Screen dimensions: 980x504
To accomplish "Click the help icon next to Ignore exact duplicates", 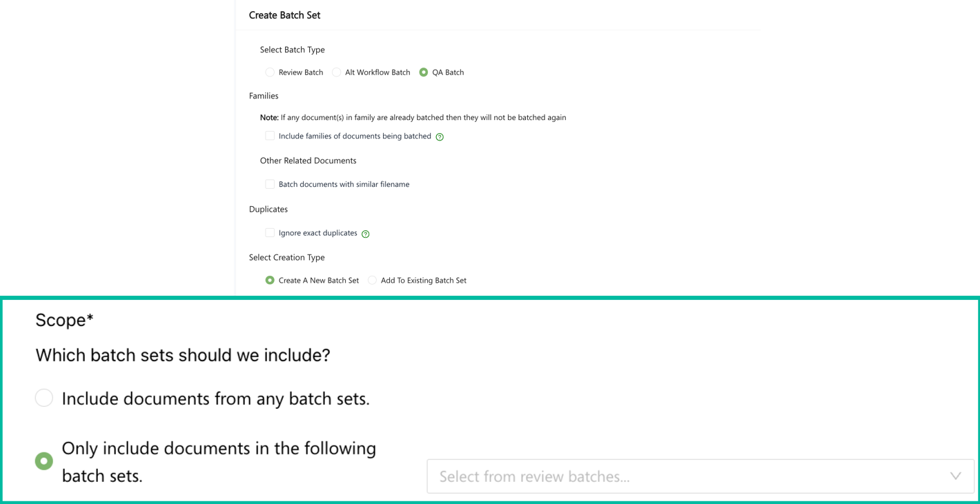I will pyautogui.click(x=366, y=234).
